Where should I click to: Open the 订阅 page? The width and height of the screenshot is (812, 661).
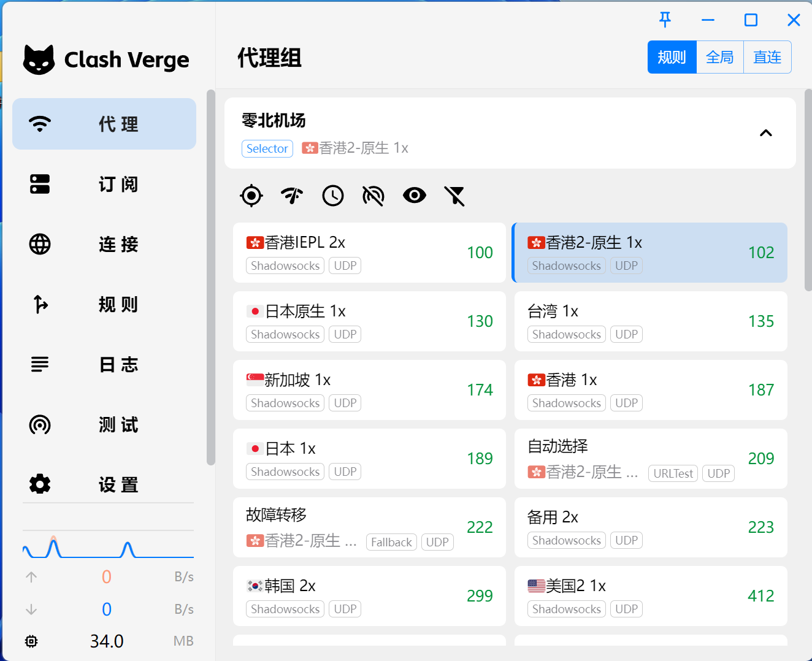point(104,184)
